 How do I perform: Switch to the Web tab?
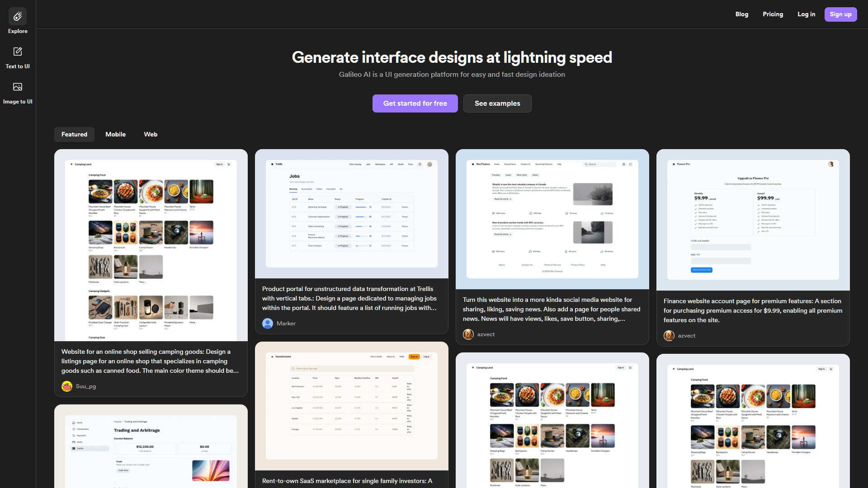tap(150, 134)
